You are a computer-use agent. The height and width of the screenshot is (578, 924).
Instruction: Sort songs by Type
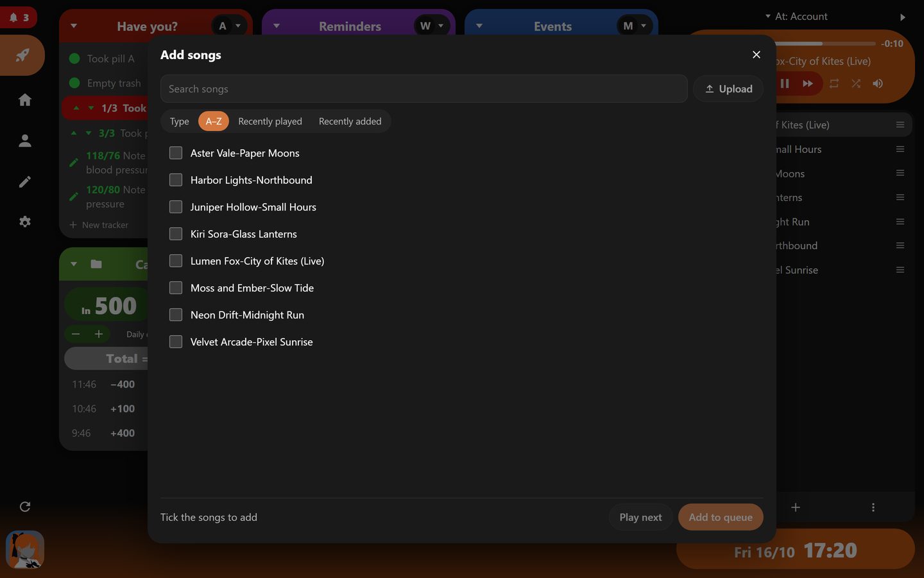[x=180, y=121]
